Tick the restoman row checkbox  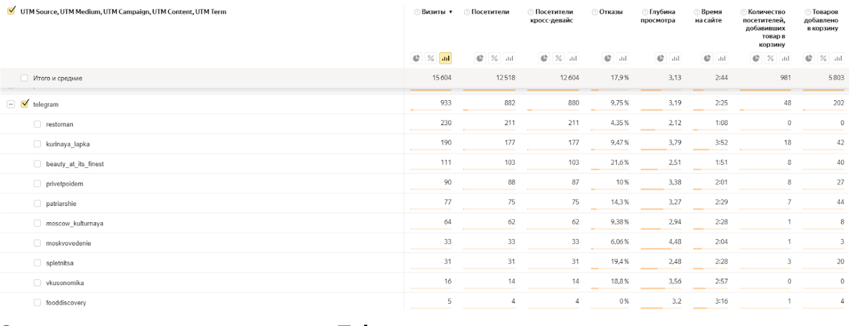[x=37, y=124]
